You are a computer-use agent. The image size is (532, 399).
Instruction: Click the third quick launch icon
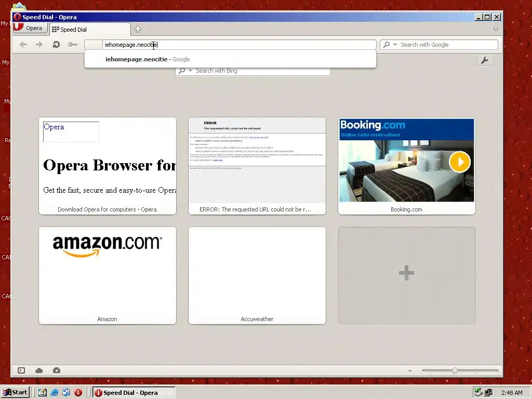[x=66, y=393]
